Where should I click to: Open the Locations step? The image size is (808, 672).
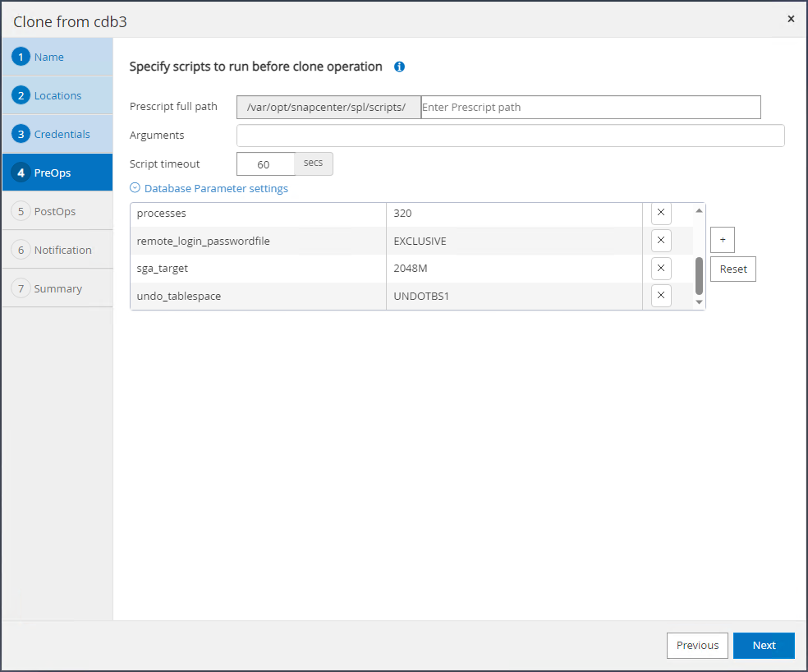click(x=57, y=95)
